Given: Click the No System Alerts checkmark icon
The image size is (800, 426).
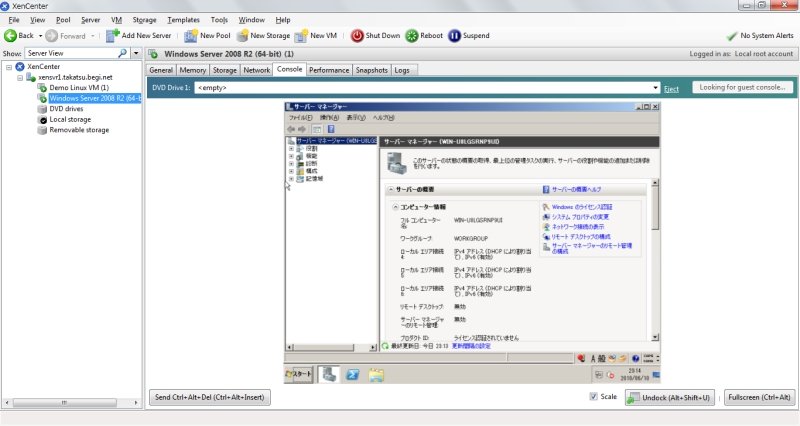Looking at the screenshot, I should pyautogui.click(x=732, y=36).
